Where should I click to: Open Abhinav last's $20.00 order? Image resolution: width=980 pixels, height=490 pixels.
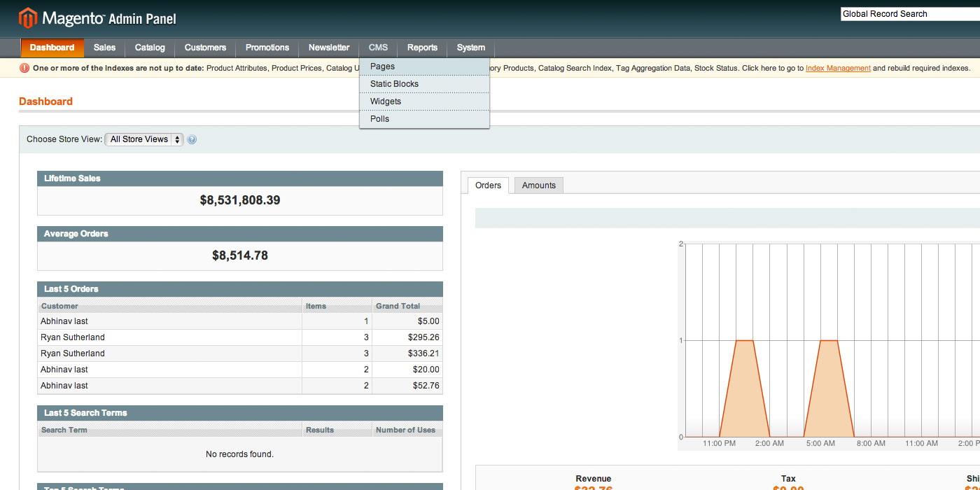[x=240, y=370]
